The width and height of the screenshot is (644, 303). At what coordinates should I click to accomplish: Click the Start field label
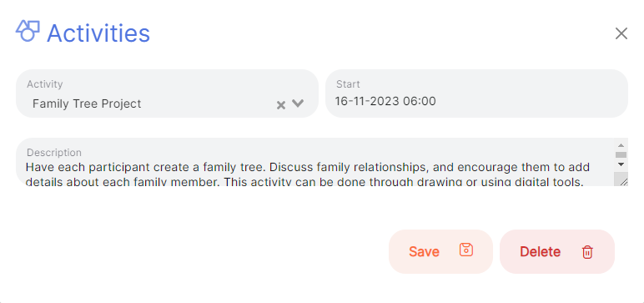348,83
